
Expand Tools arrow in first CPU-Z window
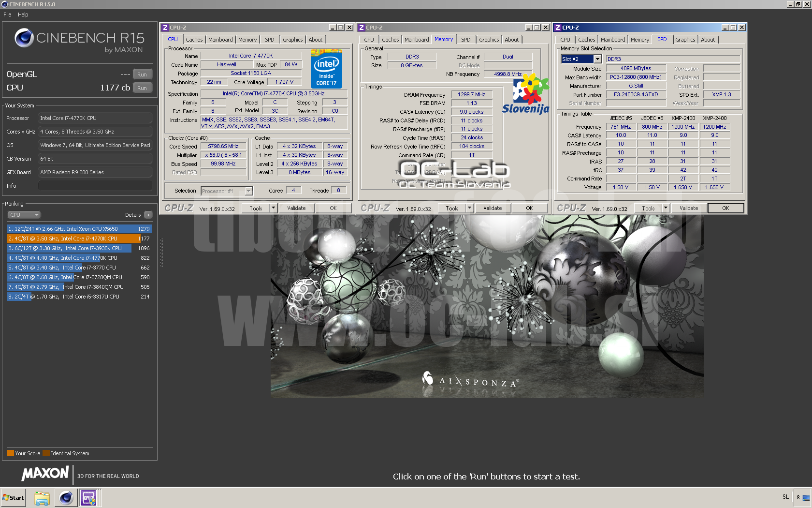click(273, 208)
